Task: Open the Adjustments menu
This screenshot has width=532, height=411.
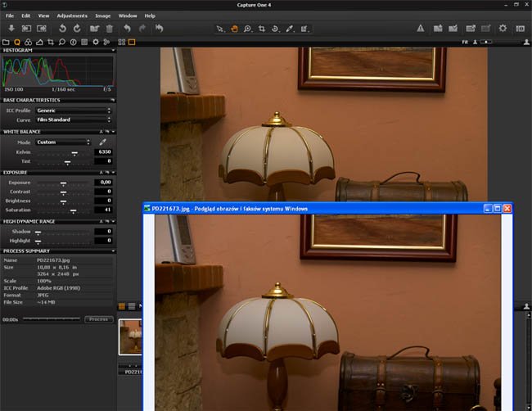Action: tap(72, 16)
